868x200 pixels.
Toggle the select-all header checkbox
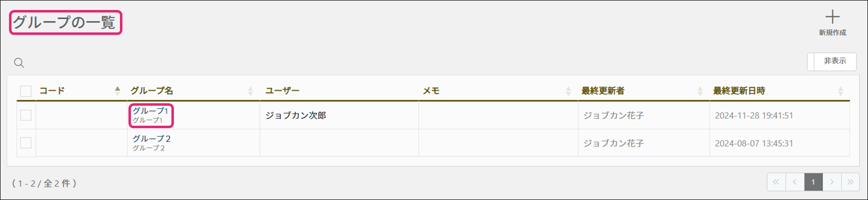[x=25, y=91]
